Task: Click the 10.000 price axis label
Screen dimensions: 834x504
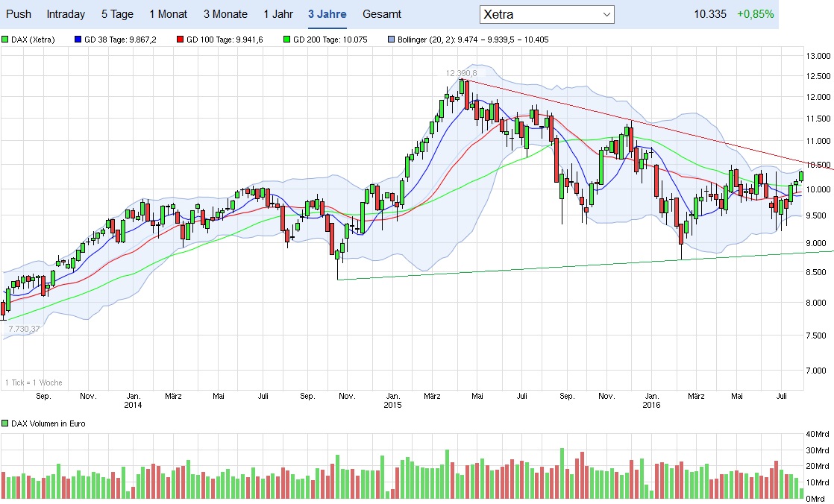Action: tap(818, 189)
